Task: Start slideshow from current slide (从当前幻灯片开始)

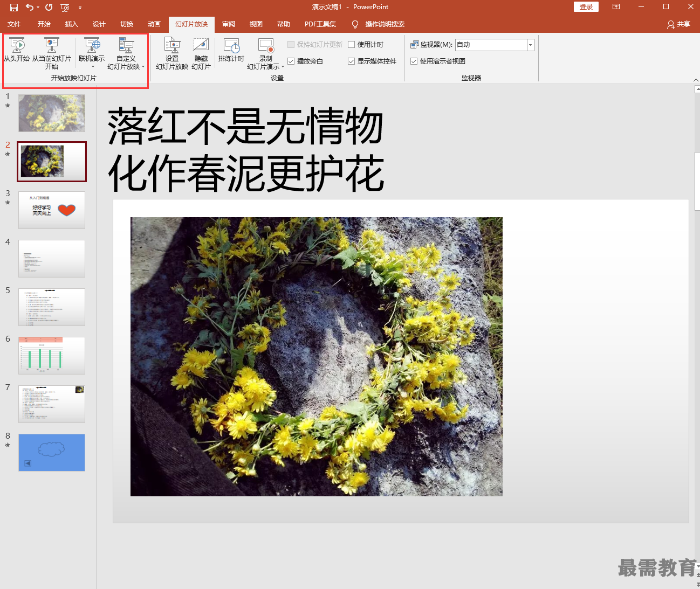Action: click(52, 54)
